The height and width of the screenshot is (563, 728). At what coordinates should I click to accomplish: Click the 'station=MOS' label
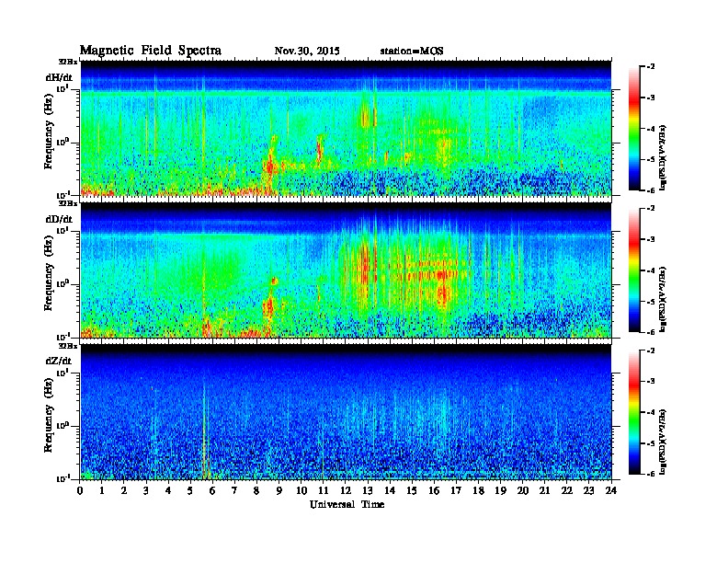(x=412, y=52)
